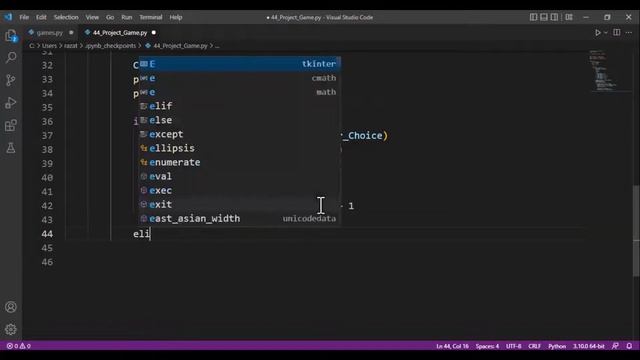
Task: Open the Run menu
Action: [x=127, y=17]
